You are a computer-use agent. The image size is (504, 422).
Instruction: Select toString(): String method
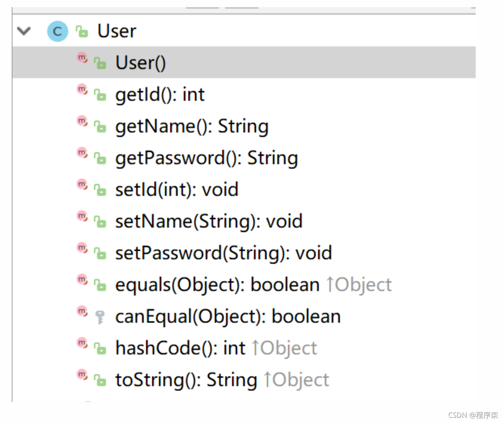(186, 380)
